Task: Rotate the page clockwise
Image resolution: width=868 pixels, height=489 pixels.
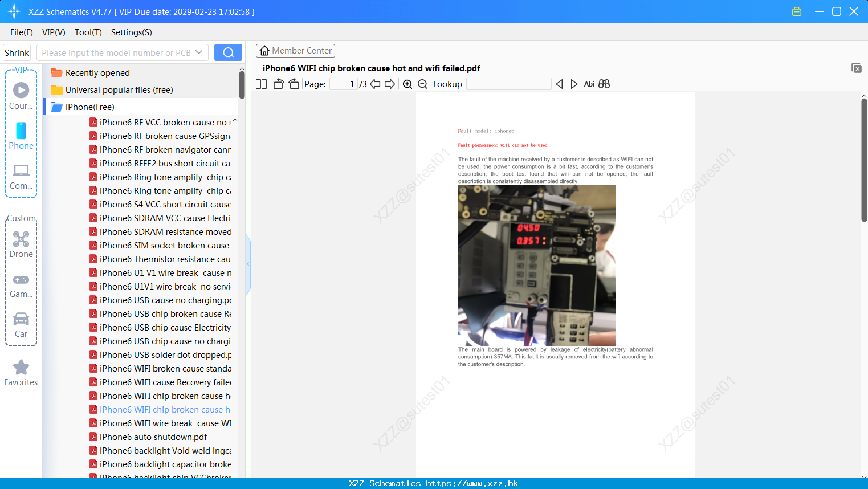Action: (x=294, y=84)
